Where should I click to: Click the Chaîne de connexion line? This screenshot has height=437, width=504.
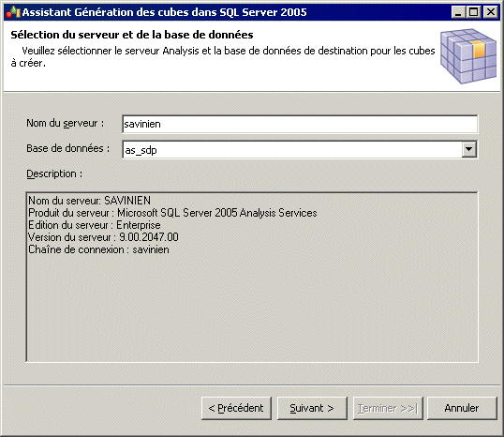coord(98,249)
